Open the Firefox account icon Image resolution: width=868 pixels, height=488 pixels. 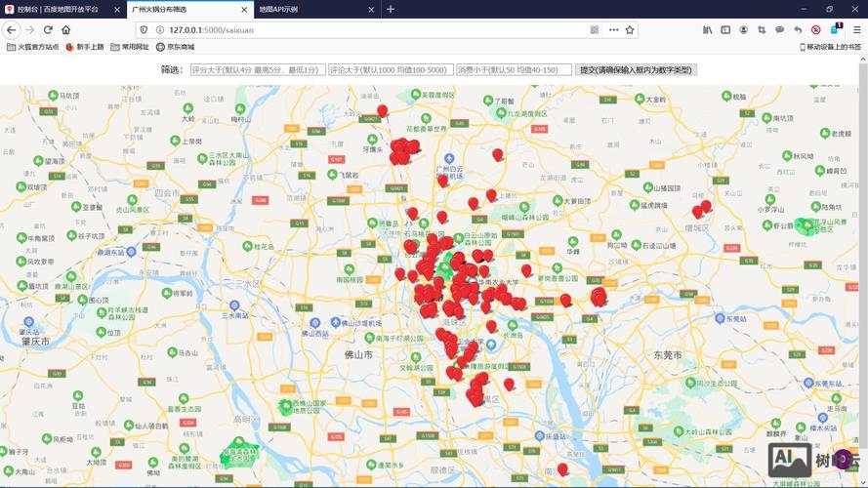[743, 30]
